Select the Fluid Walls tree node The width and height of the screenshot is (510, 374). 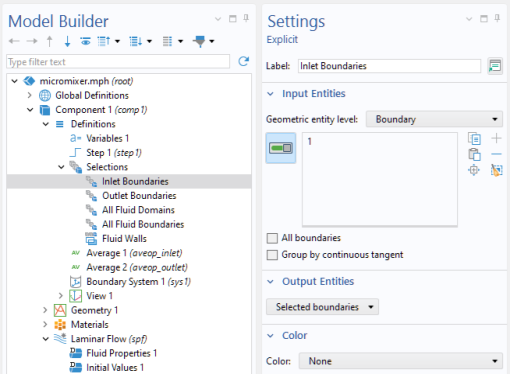[x=124, y=239]
